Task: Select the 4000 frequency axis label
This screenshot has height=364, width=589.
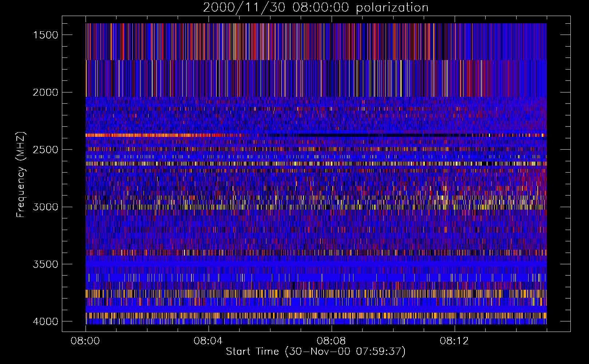Action: click(x=46, y=321)
